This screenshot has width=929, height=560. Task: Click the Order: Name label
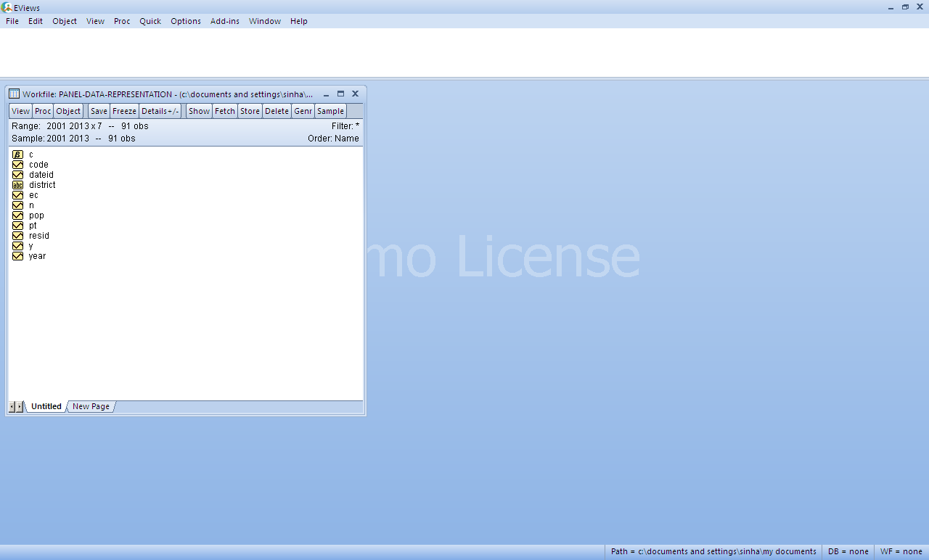333,139
